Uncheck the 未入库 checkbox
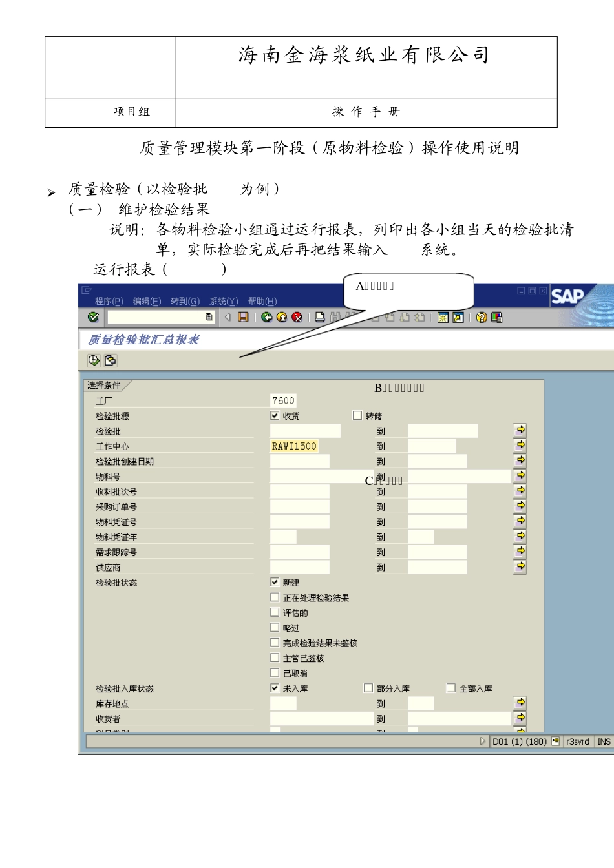614x868 pixels. (275, 688)
